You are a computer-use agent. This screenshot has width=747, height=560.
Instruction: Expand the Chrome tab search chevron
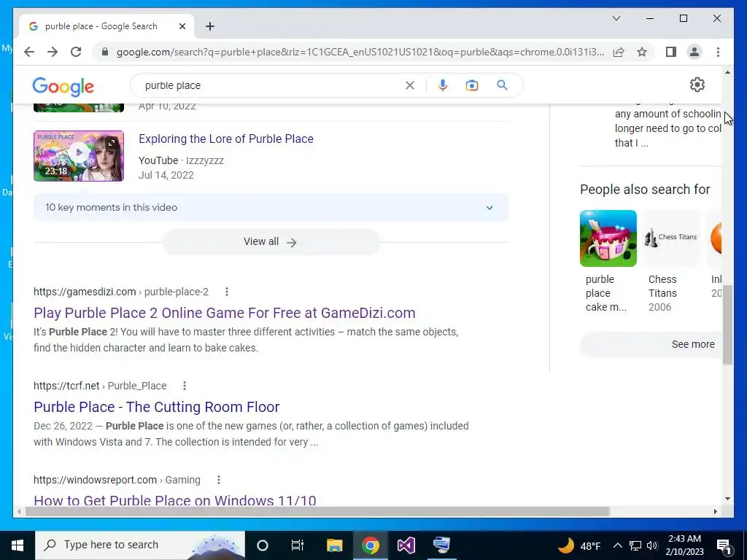[x=616, y=18]
